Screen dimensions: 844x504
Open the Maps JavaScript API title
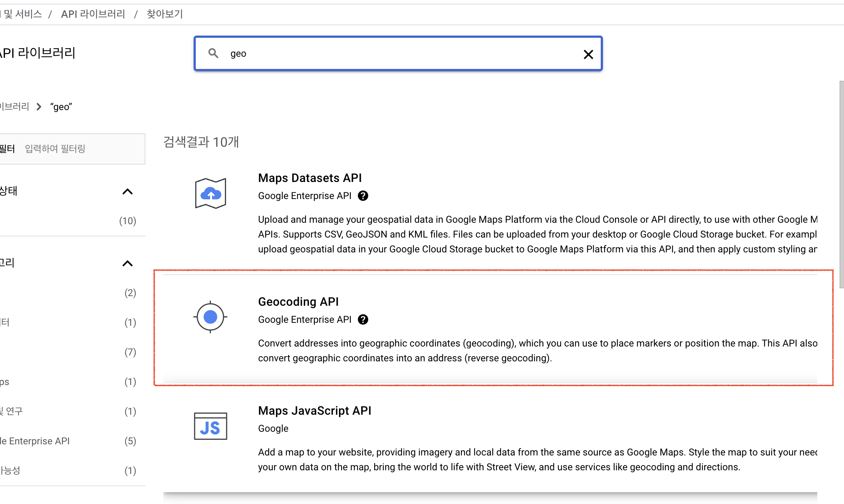314,411
